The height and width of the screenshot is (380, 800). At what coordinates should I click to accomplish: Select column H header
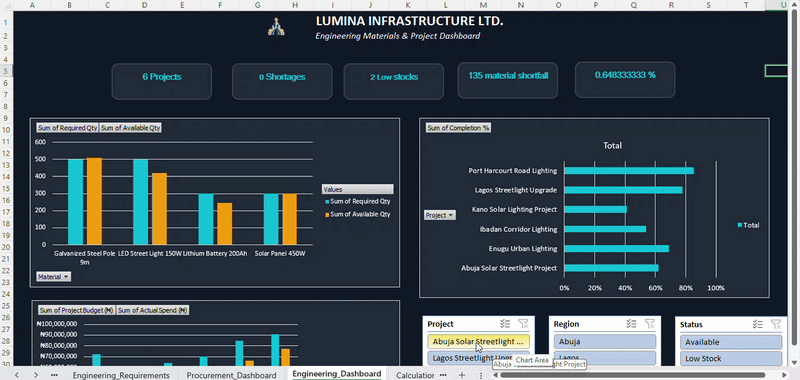click(x=295, y=5)
